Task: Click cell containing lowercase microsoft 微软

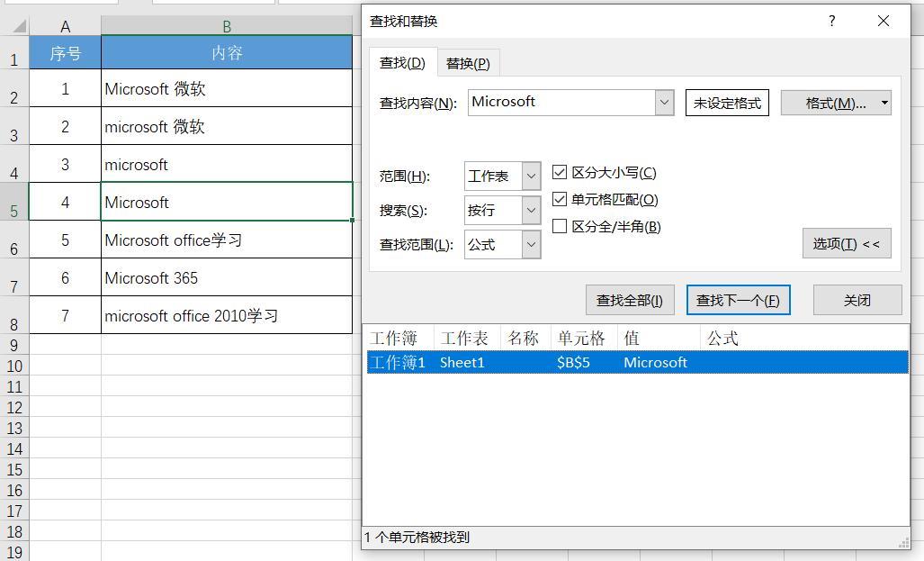Action: coord(227,126)
